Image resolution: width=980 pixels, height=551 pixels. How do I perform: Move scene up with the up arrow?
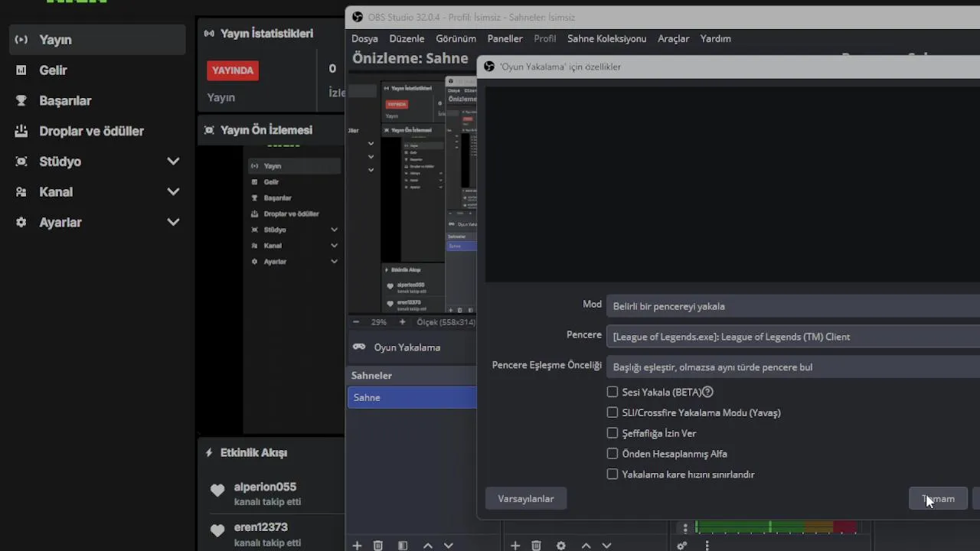pyautogui.click(x=428, y=546)
